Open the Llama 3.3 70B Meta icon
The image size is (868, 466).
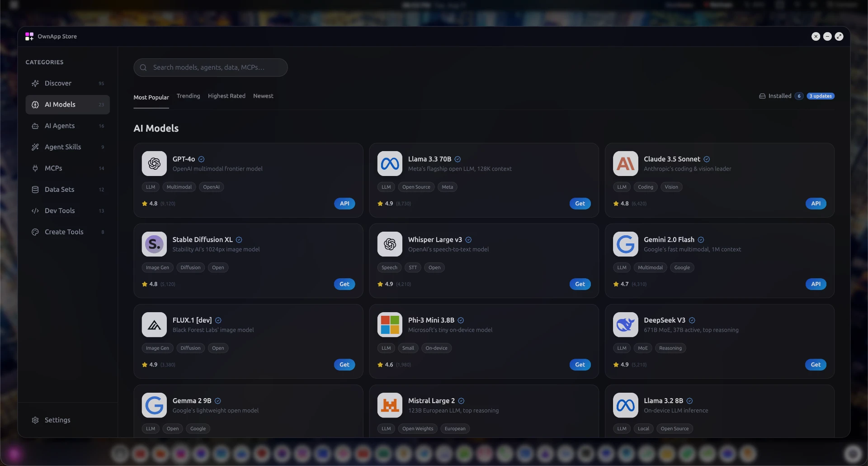tap(390, 163)
